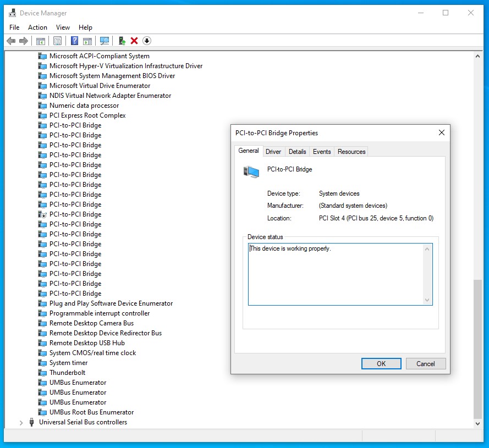
Task: Click the Device status box scroll-up arrow
Action: click(427, 249)
